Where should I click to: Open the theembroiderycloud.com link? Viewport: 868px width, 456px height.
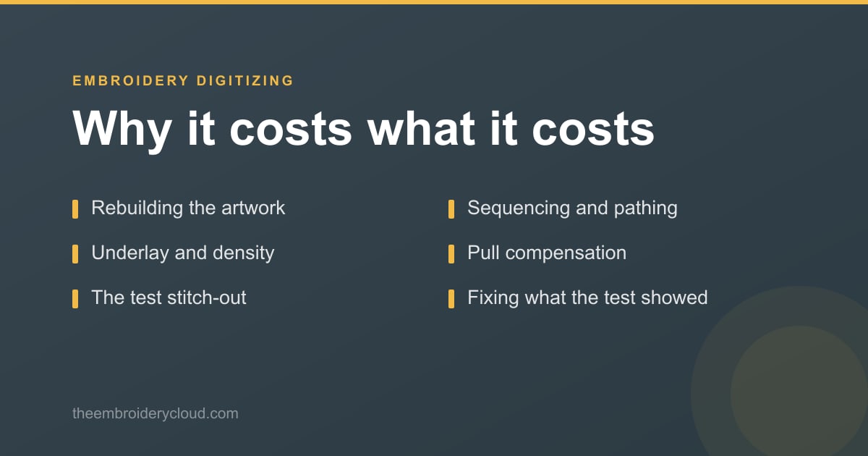[x=156, y=414]
